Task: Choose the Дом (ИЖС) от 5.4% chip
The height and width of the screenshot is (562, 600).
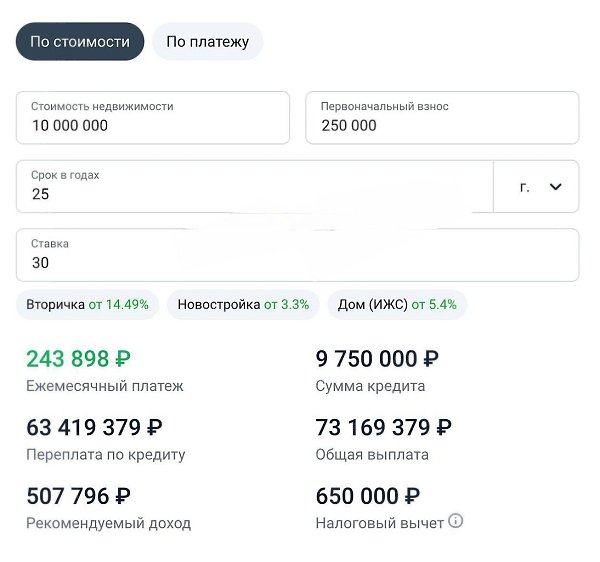Action: pyautogui.click(x=397, y=305)
